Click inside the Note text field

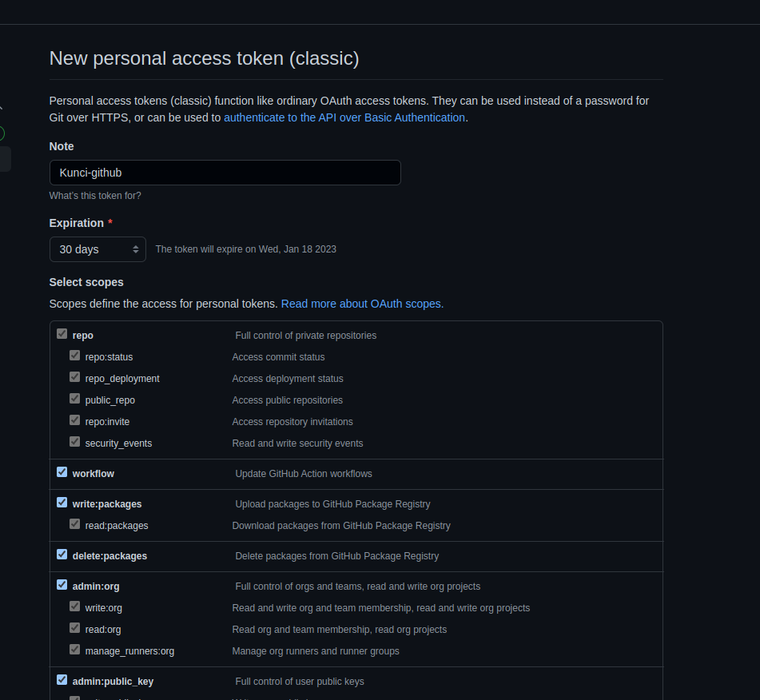[x=225, y=173]
